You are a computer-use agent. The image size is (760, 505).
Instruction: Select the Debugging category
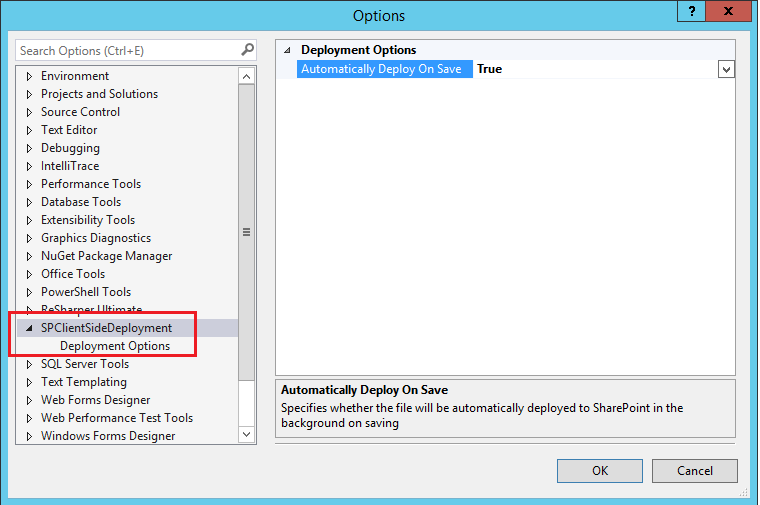[70, 148]
